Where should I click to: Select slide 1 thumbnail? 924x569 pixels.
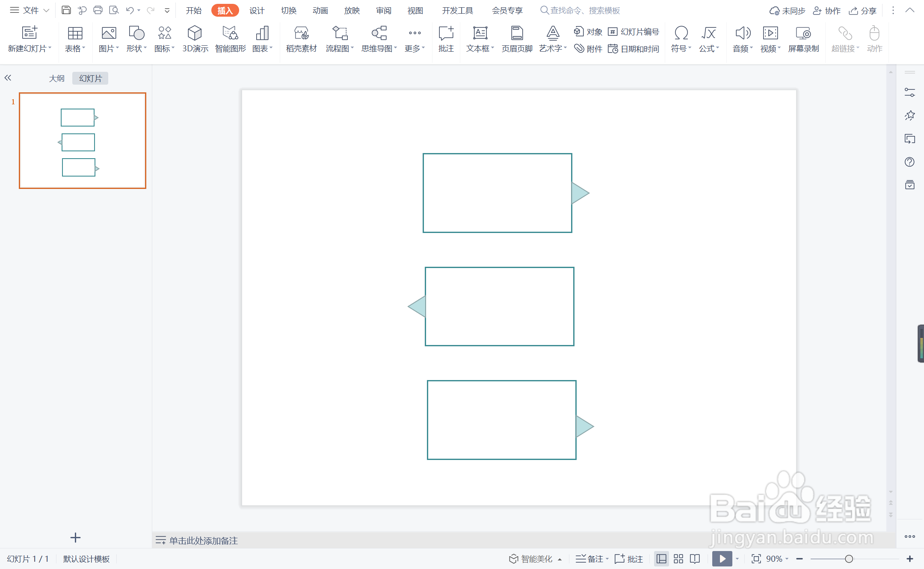pyautogui.click(x=83, y=141)
